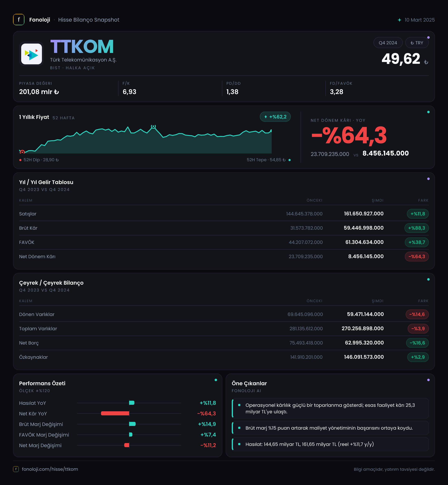Click the +%11,8 badge in the Satışlar row

[x=418, y=214]
